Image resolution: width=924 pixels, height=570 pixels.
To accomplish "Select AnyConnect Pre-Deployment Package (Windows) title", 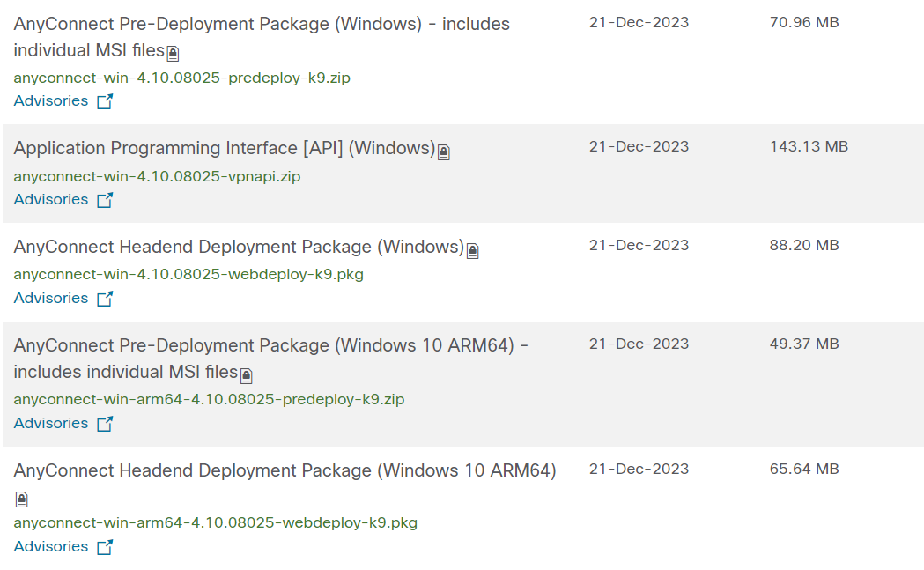I will point(262,24).
